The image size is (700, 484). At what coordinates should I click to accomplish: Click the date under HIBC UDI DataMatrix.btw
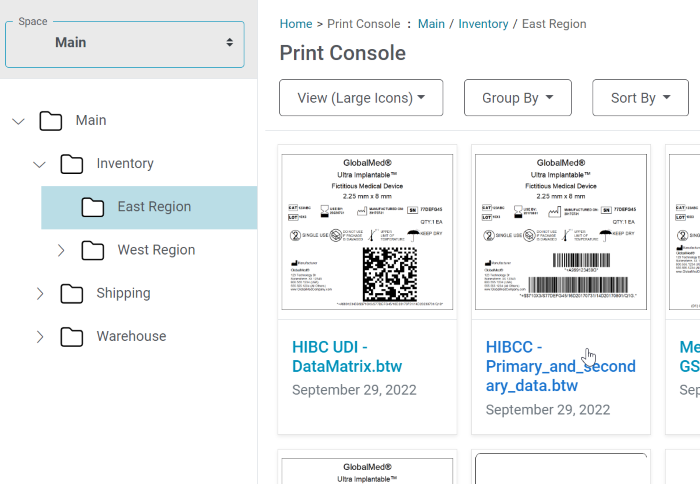(354, 390)
